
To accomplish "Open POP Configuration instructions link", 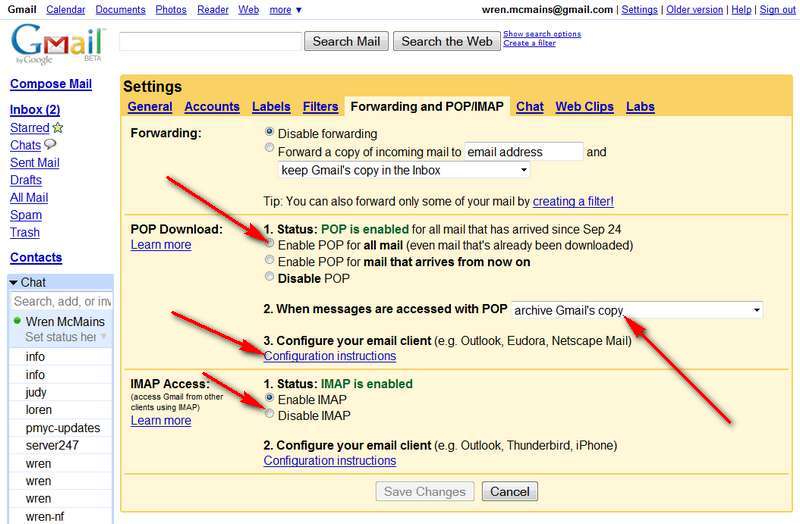I will [x=330, y=356].
